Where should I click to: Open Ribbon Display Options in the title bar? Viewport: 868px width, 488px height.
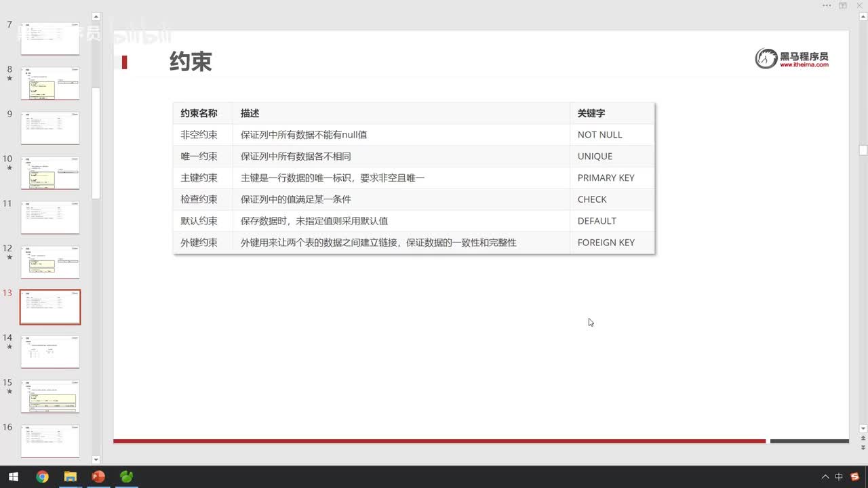point(843,5)
